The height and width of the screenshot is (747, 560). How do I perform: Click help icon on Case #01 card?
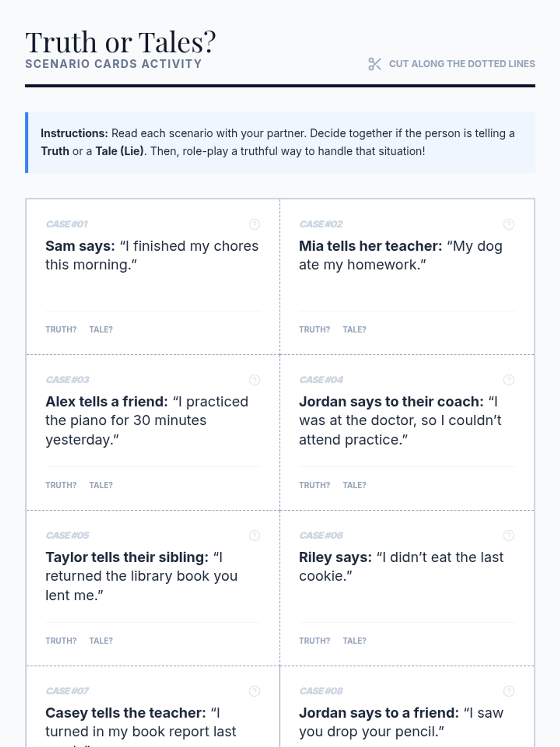254,225
